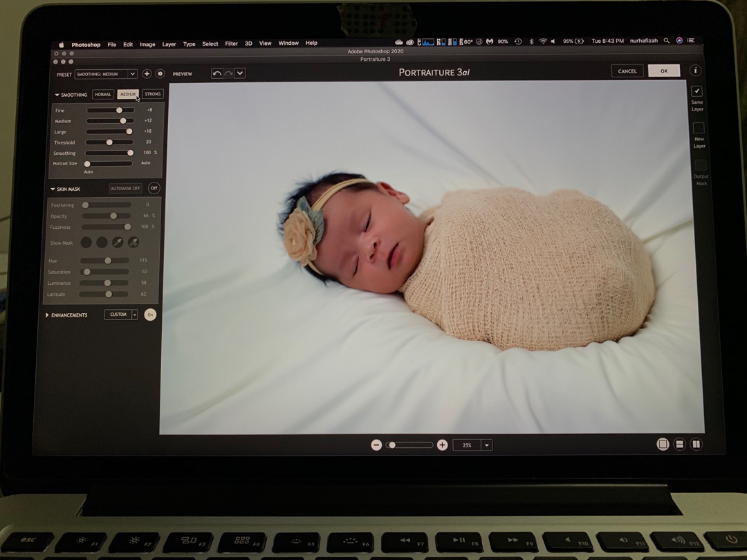Viewport: 747px width, 560px height.
Task: Enable the New Layer output checkbox
Action: (699, 128)
